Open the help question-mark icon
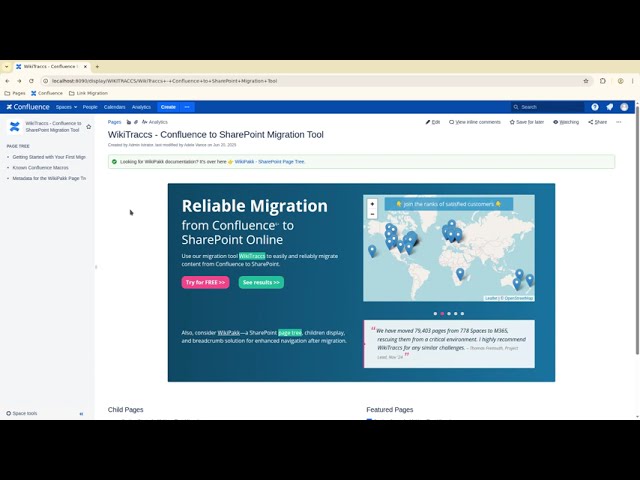640x480 pixels. pyautogui.click(x=595, y=107)
